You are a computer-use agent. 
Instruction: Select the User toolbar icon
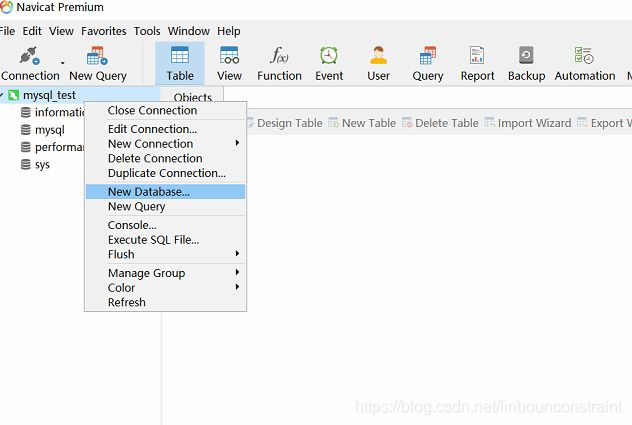click(378, 55)
